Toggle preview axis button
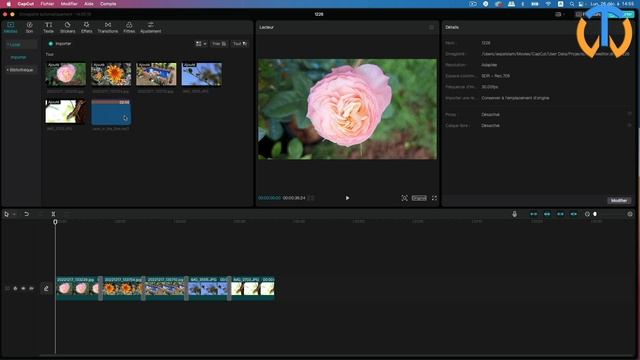This screenshot has width=640, height=360. [x=574, y=214]
